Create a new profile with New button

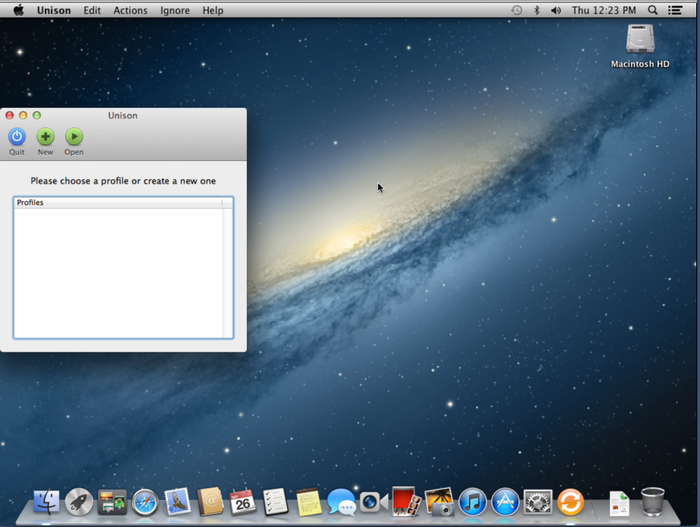[x=45, y=137]
